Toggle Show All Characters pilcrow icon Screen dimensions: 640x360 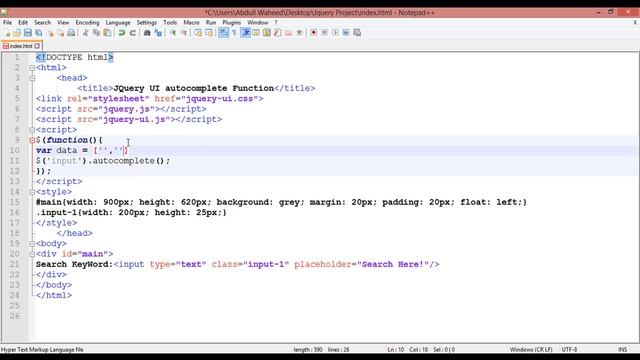tap(234, 33)
